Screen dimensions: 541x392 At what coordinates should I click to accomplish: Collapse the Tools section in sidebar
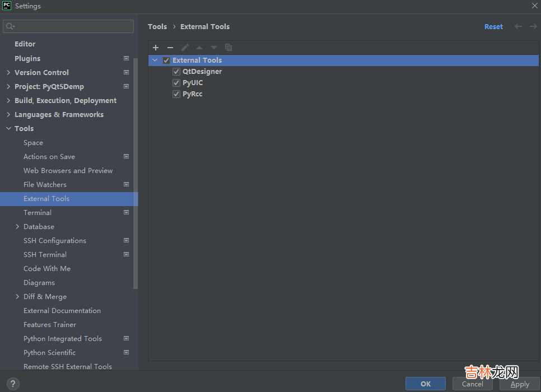coord(8,129)
